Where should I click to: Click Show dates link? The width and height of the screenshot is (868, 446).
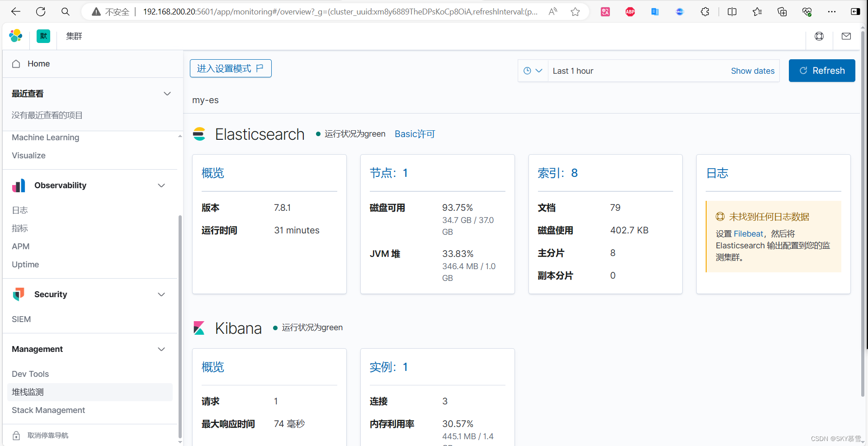click(x=753, y=71)
